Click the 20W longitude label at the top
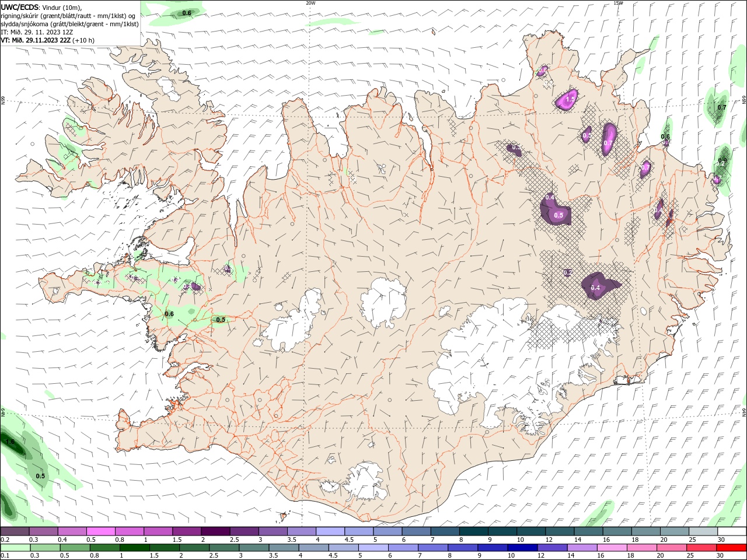Viewport: 747px width, 560px height. [310, 3]
